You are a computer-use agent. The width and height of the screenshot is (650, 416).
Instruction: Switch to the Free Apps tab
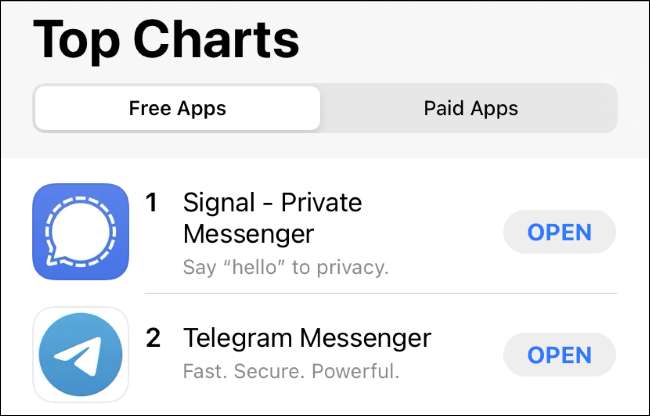point(177,108)
